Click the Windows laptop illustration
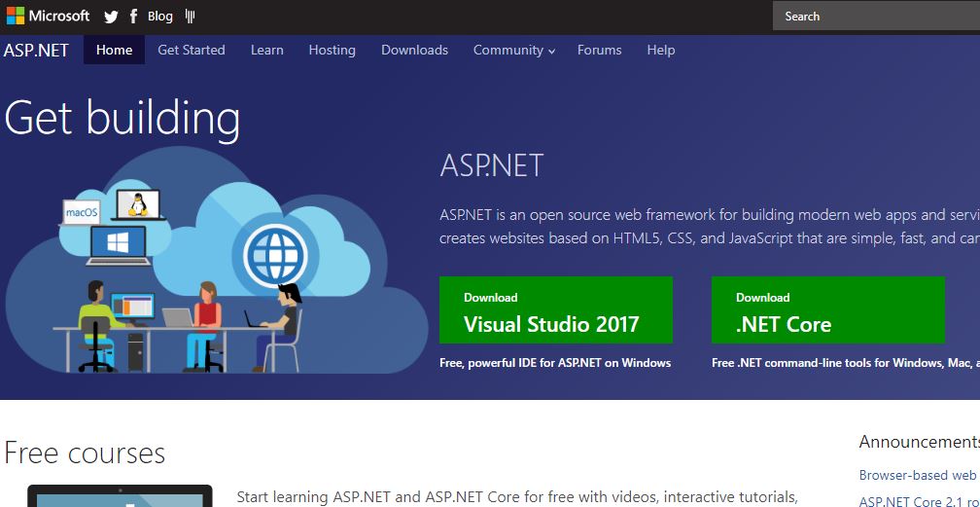980x507 pixels. [x=119, y=245]
